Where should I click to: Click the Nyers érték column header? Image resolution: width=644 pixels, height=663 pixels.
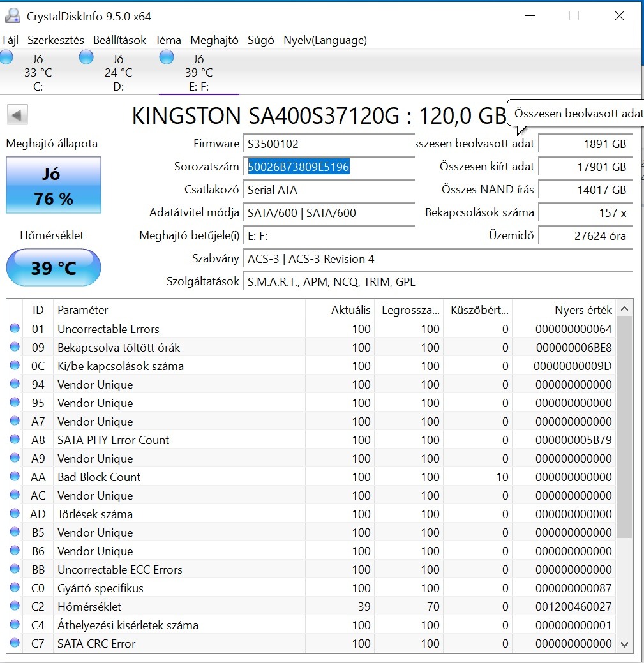point(564,310)
